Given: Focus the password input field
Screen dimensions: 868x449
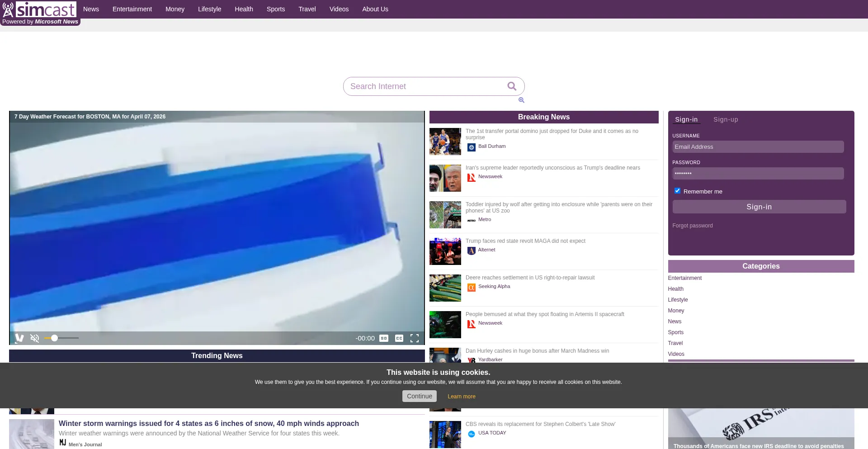Looking at the screenshot, I should (x=758, y=174).
